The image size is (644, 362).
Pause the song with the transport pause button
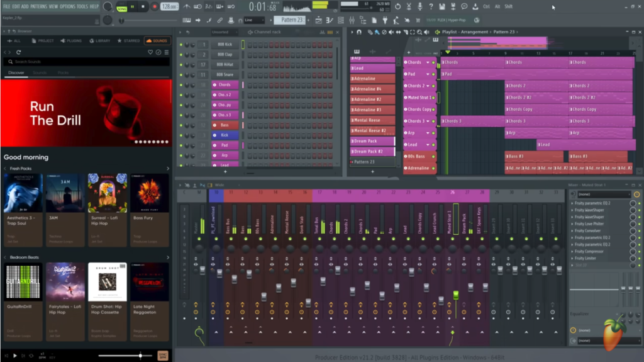[132, 6]
